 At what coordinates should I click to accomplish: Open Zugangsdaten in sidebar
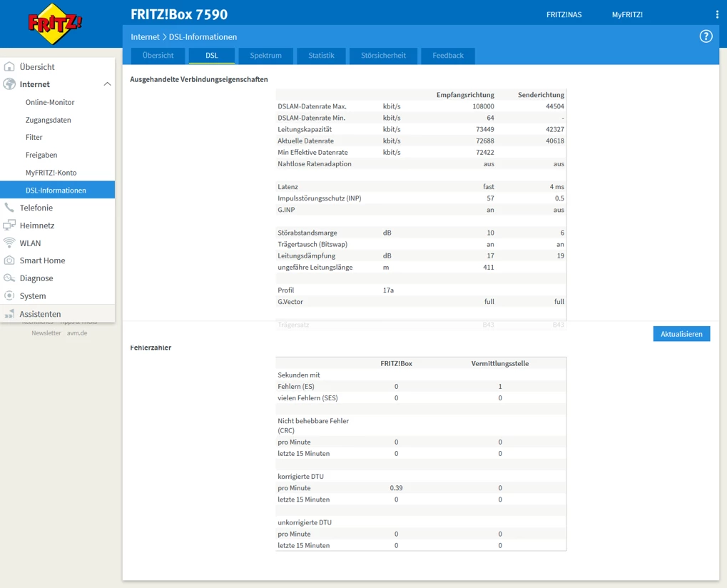(x=49, y=120)
